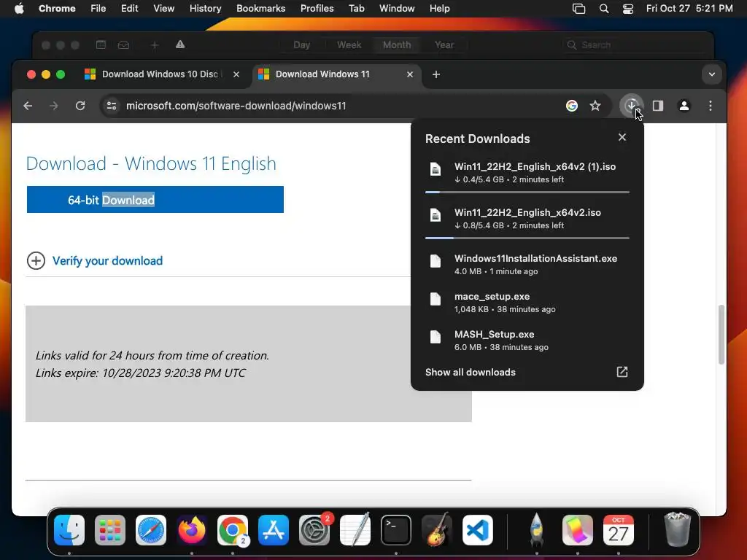The image size is (747, 560).
Task: Open the Help menu
Action: coord(439,8)
